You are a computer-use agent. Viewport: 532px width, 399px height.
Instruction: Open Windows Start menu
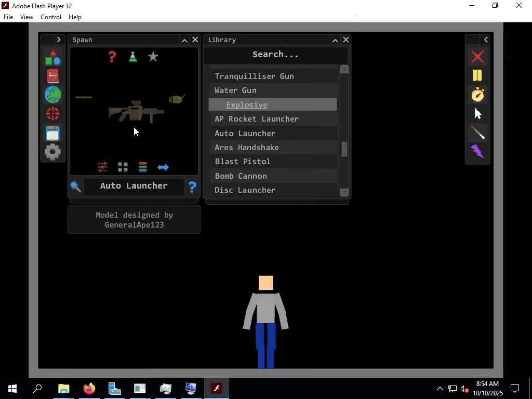point(12,389)
